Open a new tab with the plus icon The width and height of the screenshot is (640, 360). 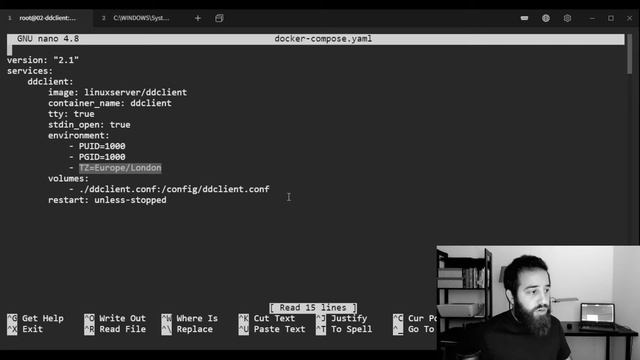[198, 18]
